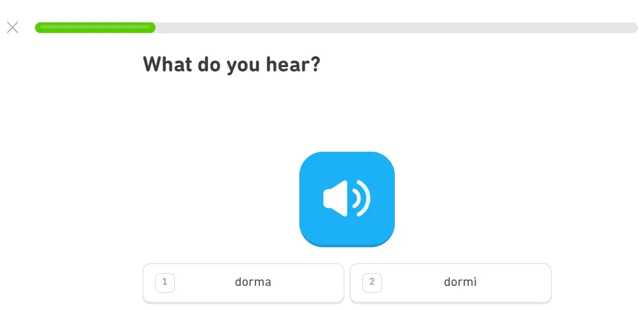
Task: Click the green filled progress section
Action: 95,28
